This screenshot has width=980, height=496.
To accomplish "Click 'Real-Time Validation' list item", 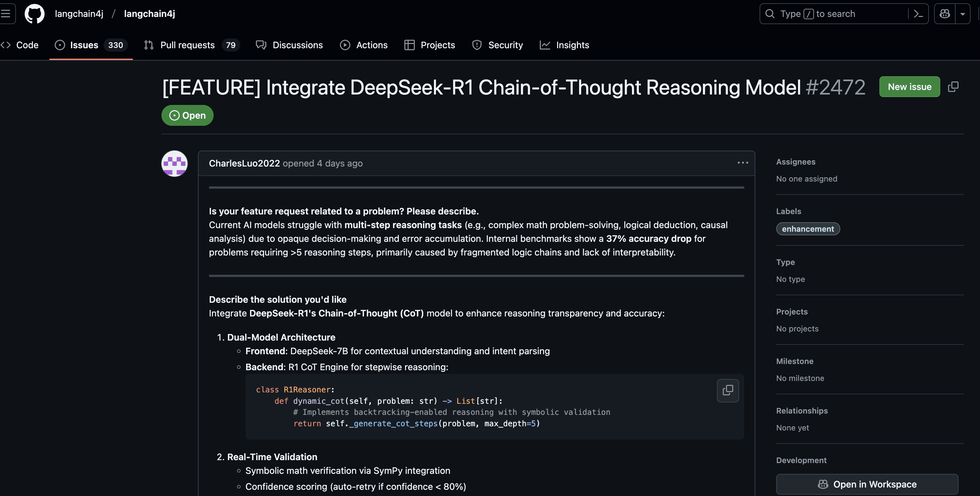I will point(272,457).
